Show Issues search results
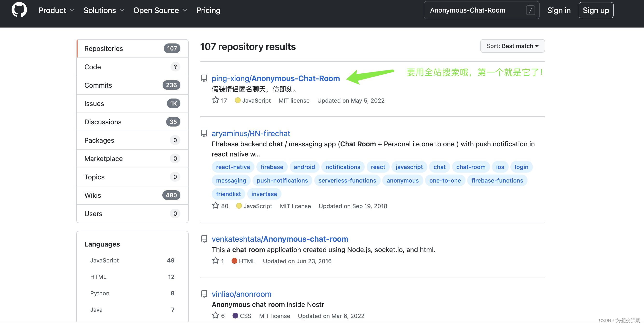The width and height of the screenshot is (644, 325). point(132,104)
